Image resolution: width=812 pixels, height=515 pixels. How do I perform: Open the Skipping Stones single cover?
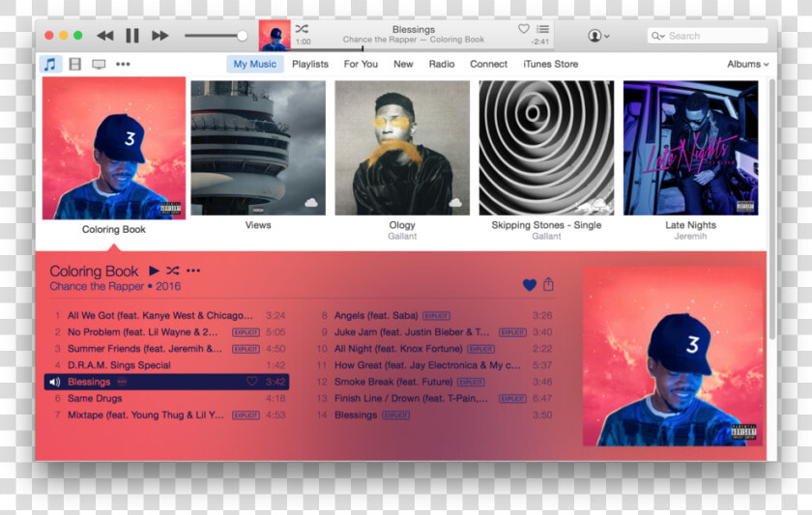tap(546, 148)
